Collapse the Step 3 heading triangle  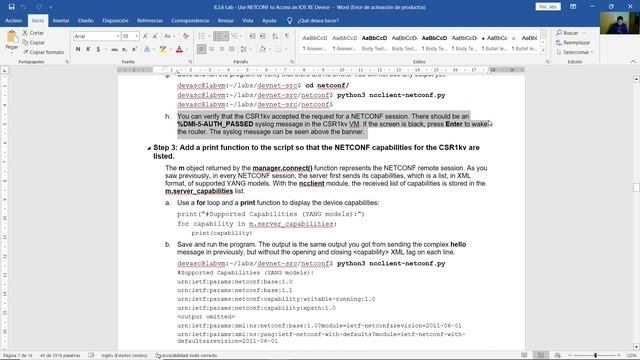tap(149, 148)
